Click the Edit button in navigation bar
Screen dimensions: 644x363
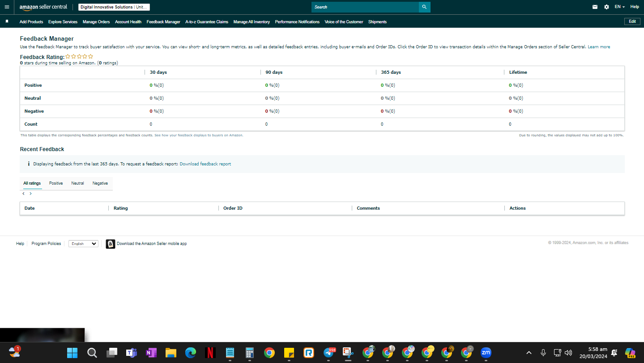click(632, 21)
